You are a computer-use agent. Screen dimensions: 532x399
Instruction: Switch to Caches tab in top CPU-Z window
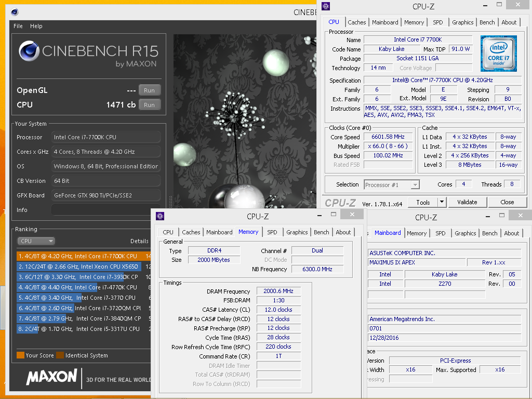point(356,22)
